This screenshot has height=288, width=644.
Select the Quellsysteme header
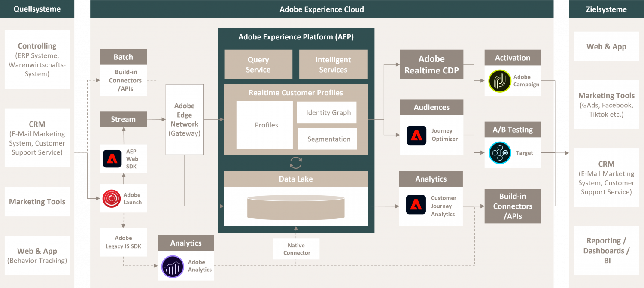tap(37, 9)
